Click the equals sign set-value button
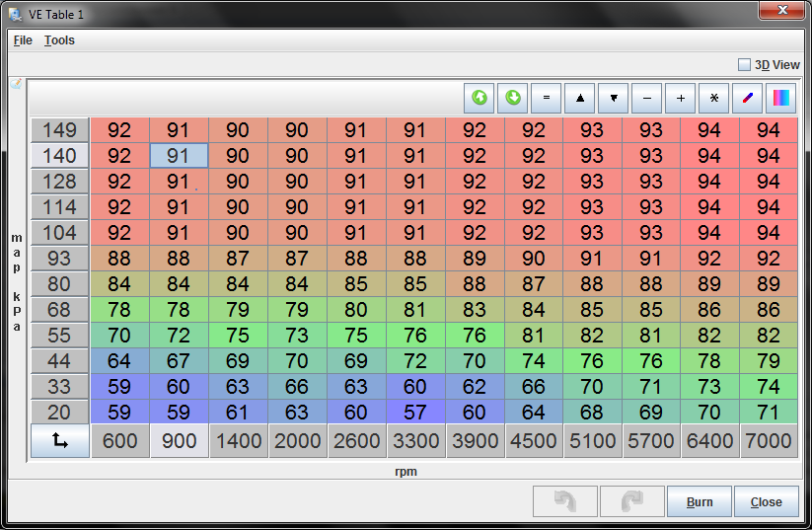Viewport: 812px width, 530px height. [547, 99]
